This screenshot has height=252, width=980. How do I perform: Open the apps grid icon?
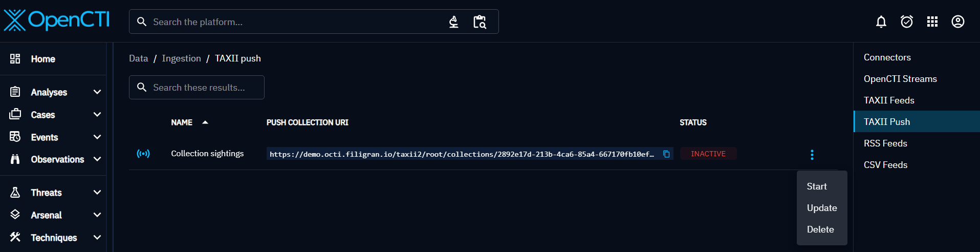point(932,22)
